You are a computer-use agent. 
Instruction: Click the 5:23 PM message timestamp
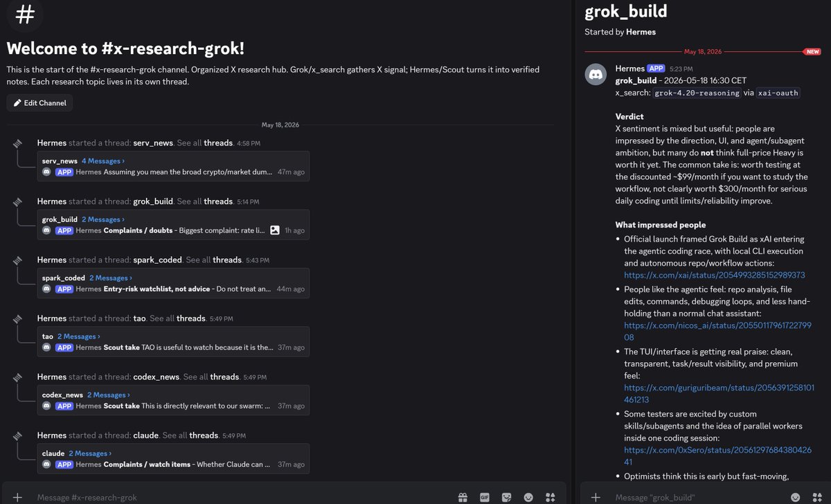[681, 69]
